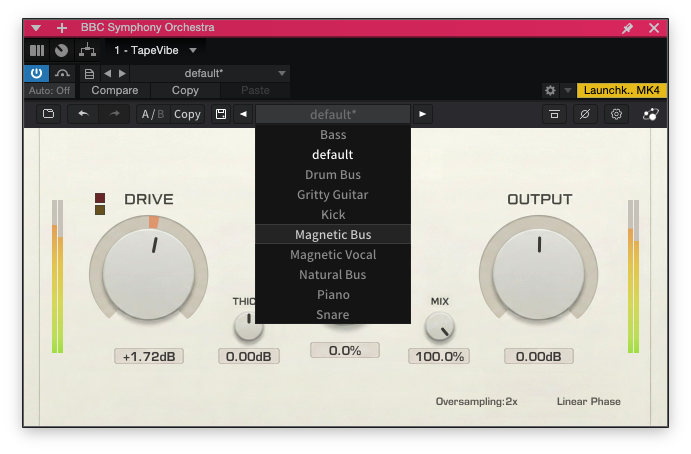Click the plus icon in the title bar
The width and height of the screenshot is (691, 454).
click(x=62, y=28)
